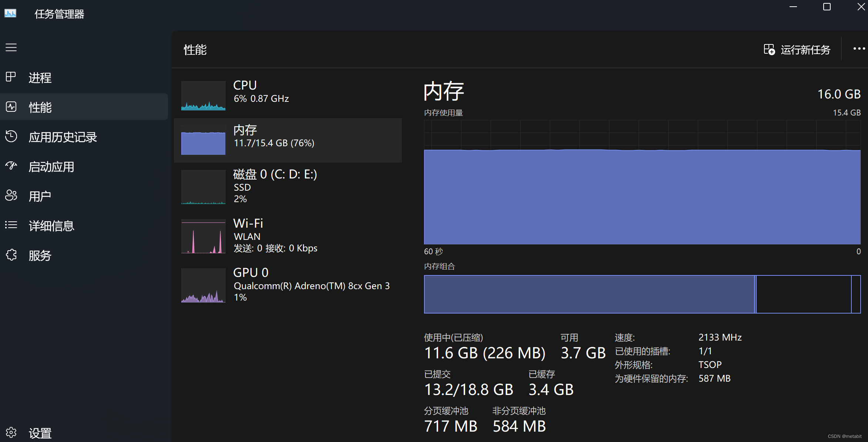Image resolution: width=868 pixels, height=442 pixels.
Task: Select the 进程 icon in sidebar
Action: coord(11,77)
